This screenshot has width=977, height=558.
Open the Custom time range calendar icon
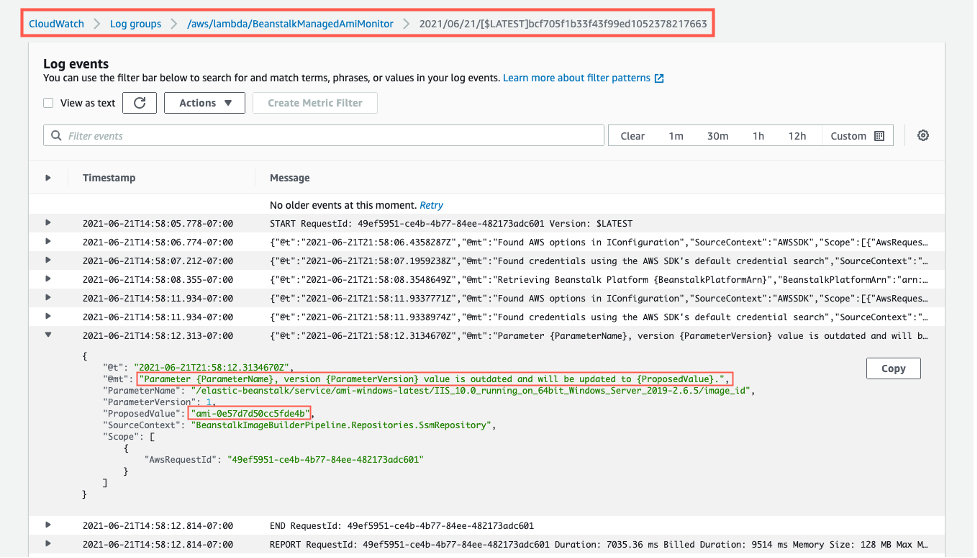(x=879, y=136)
